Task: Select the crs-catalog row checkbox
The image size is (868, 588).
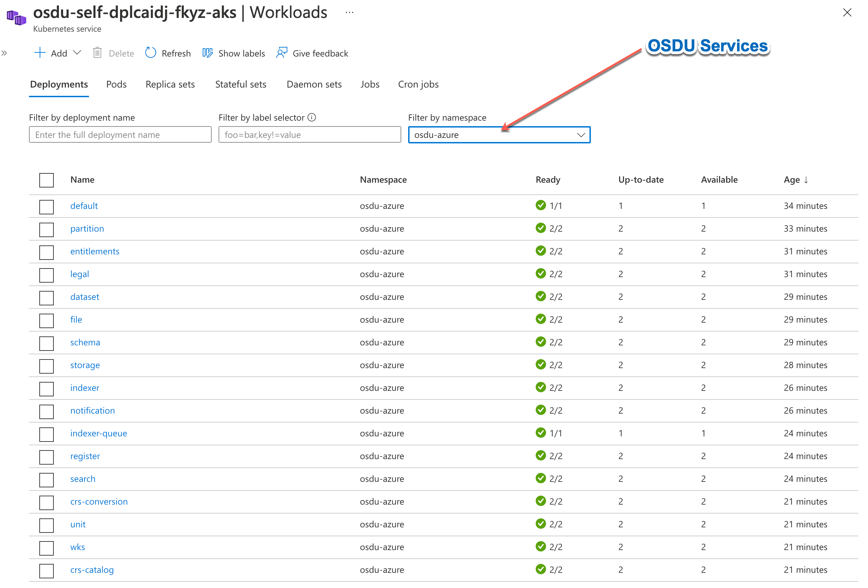Action: [47, 570]
